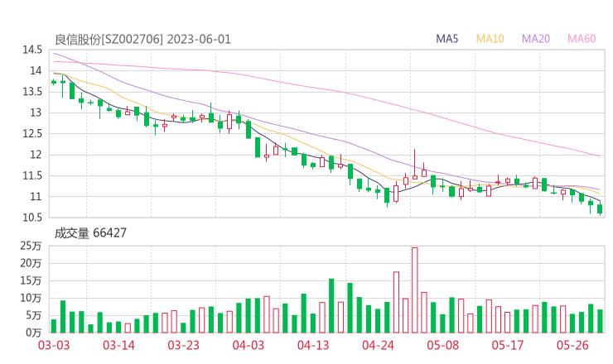
Task: Click the MA5 legend label
Action: pos(446,39)
